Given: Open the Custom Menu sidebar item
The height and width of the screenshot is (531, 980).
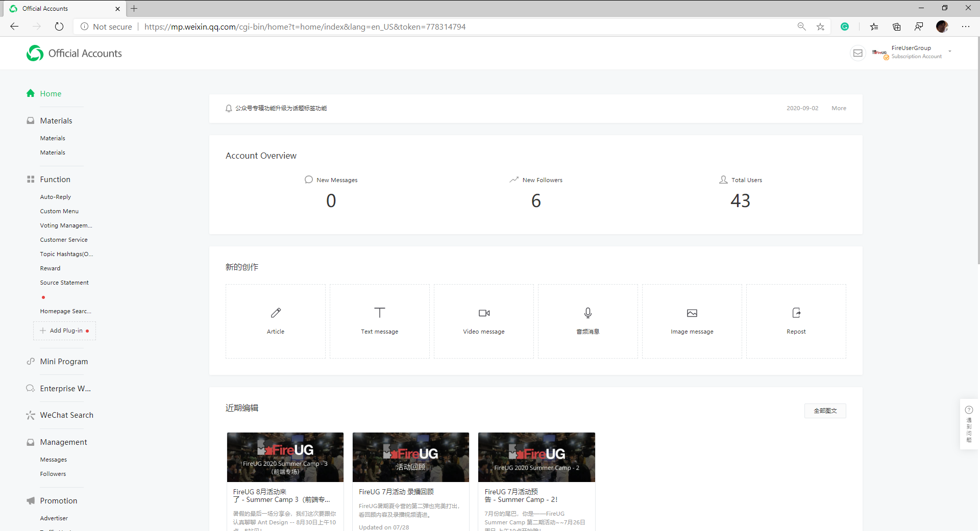Looking at the screenshot, I should pyautogui.click(x=59, y=211).
